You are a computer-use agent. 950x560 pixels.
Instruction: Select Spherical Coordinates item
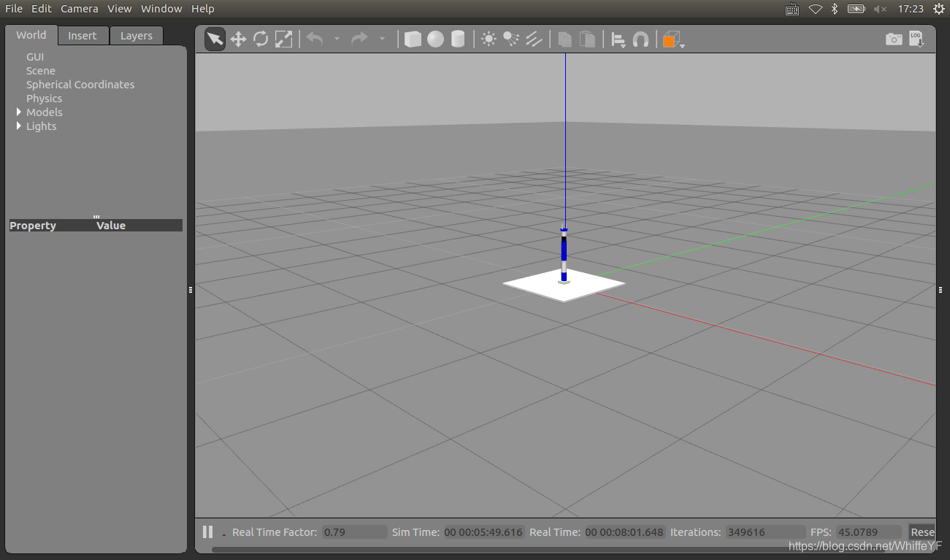click(80, 84)
